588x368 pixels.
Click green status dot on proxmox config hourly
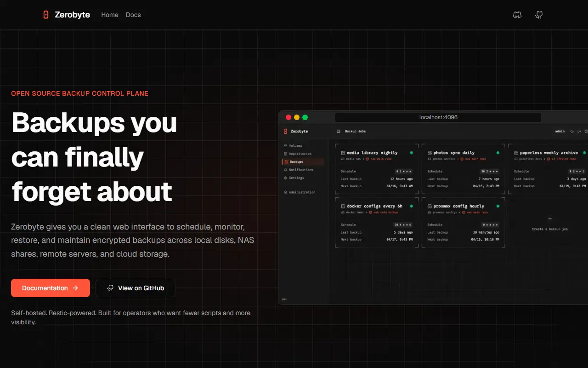tap(498, 207)
